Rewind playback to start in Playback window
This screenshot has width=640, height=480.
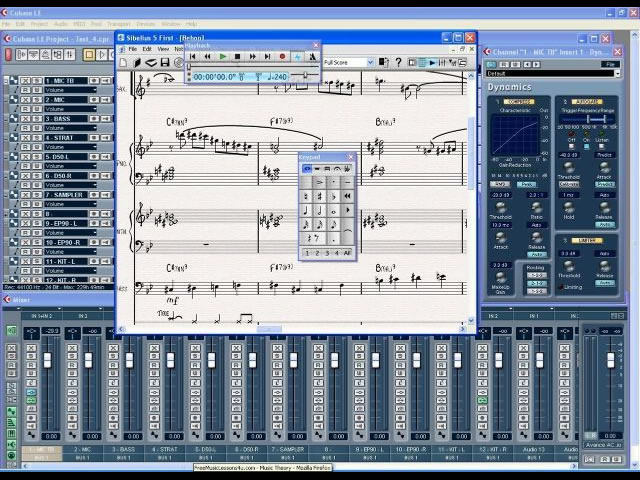(x=193, y=57)
